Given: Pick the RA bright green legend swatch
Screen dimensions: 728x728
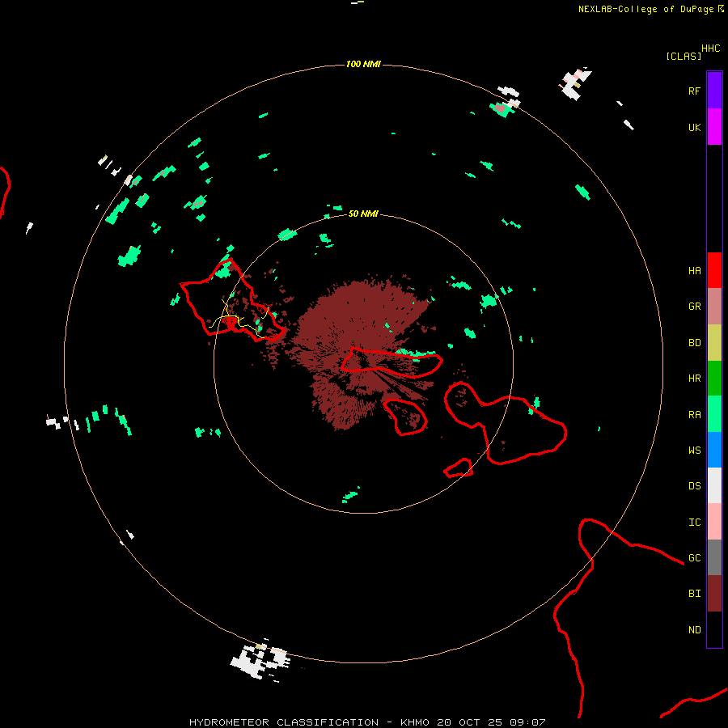Looking at the screenshot, I should tap(714, 414).
